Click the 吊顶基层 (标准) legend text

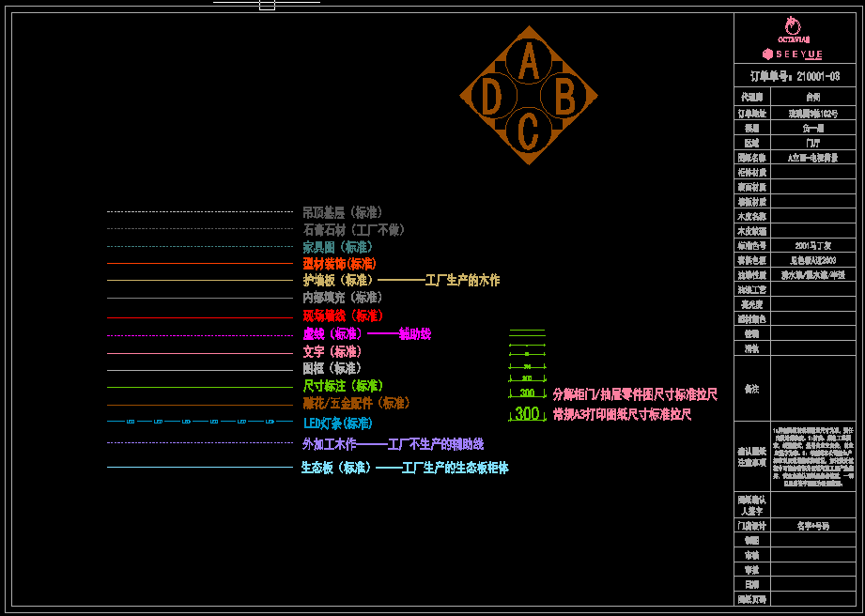coord(342,213)
